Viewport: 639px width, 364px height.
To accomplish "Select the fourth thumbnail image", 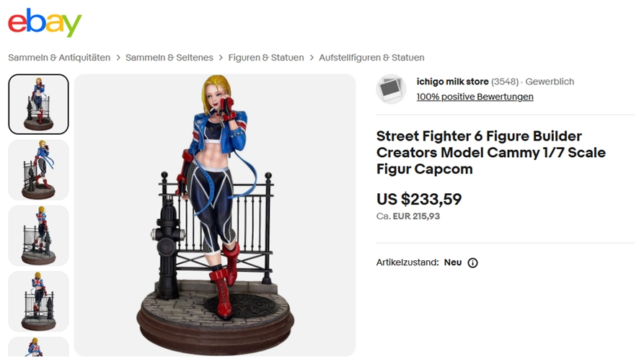I will click(x=38, y=301).
